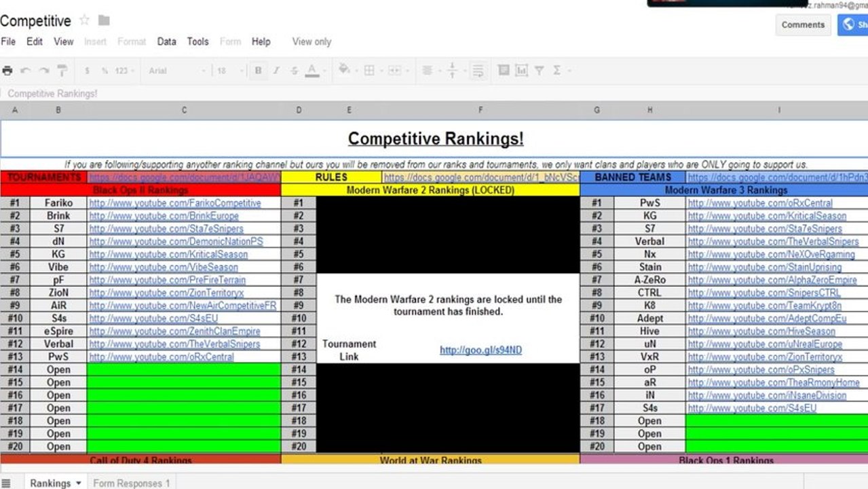
Task: Insert a comment with the toolbar icon
Action: [x=504, y=70]
